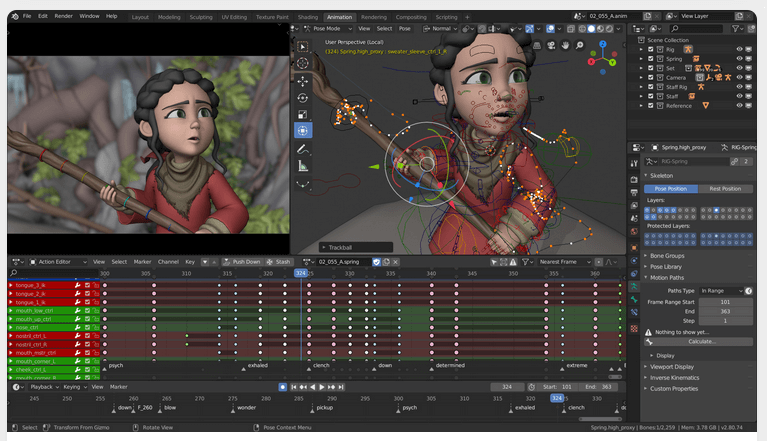Toggle perspective/orthographic grid icon
Viewport: 767px width, 441px height.
(537, 45)
